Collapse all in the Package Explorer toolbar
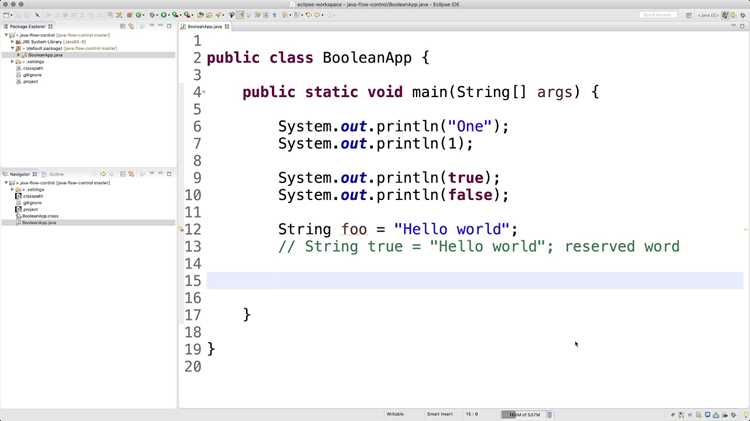750x421 pixels. click(123, 26)
